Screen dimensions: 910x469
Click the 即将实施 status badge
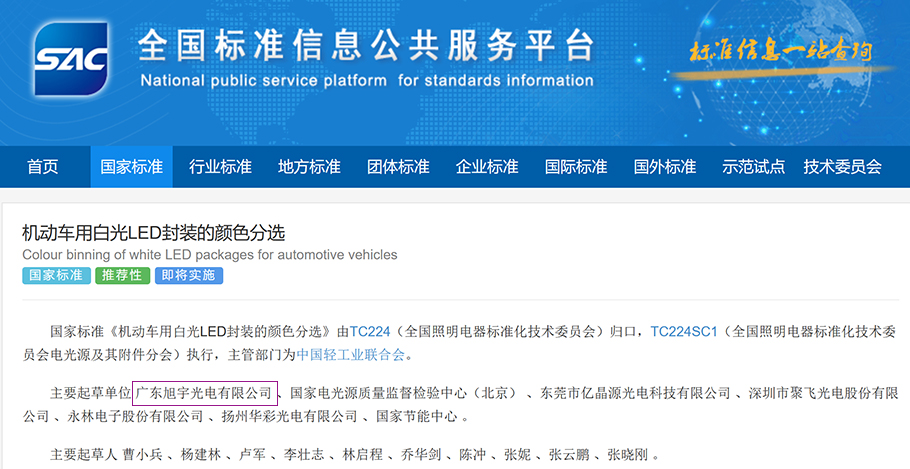tap(188, 275)
